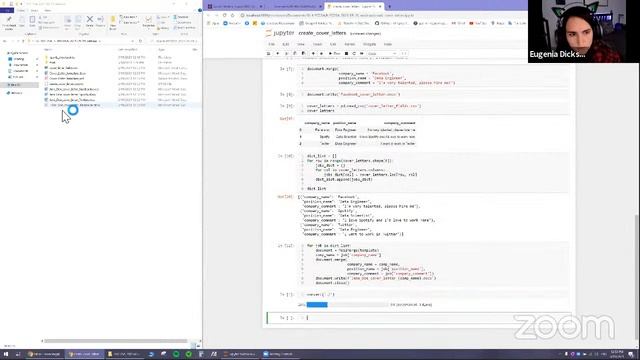Open Jupyter Widgets menu

(369, 44)
